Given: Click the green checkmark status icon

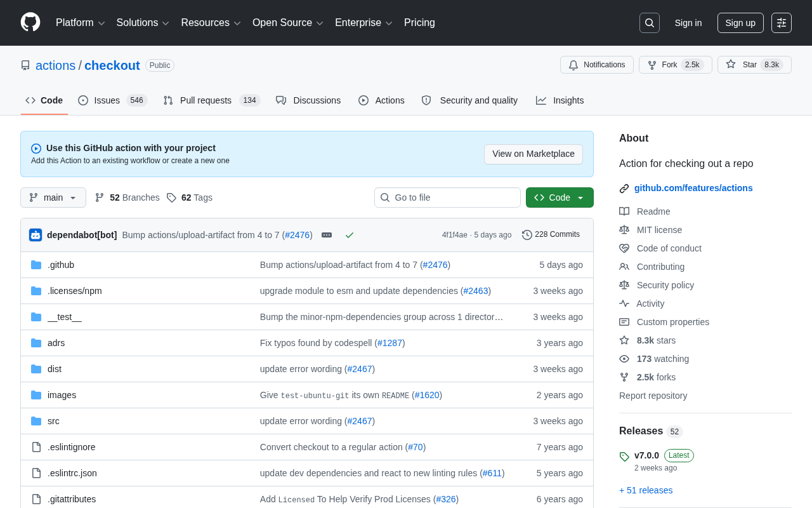Looking at the screenshot, I should point(350,235).
